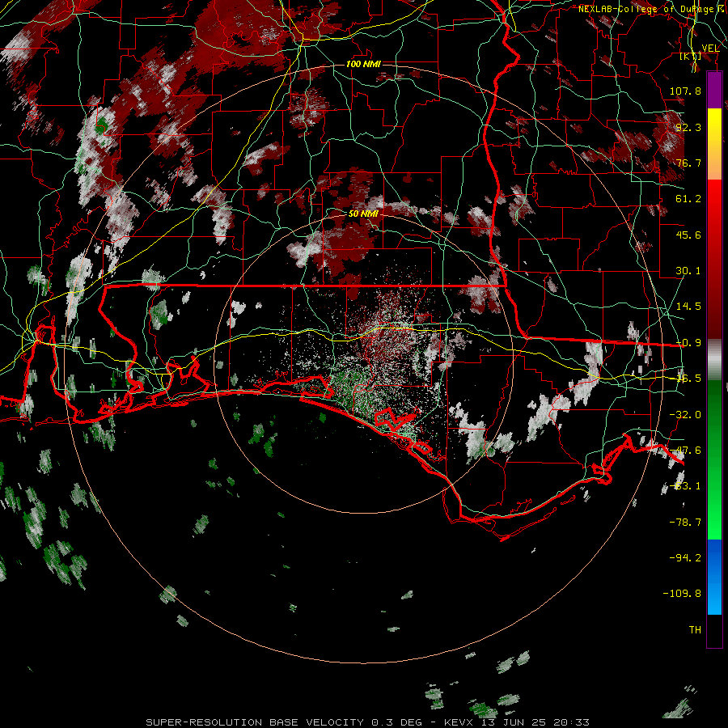
Task: Click the VEL legend title
Action: 710,49
